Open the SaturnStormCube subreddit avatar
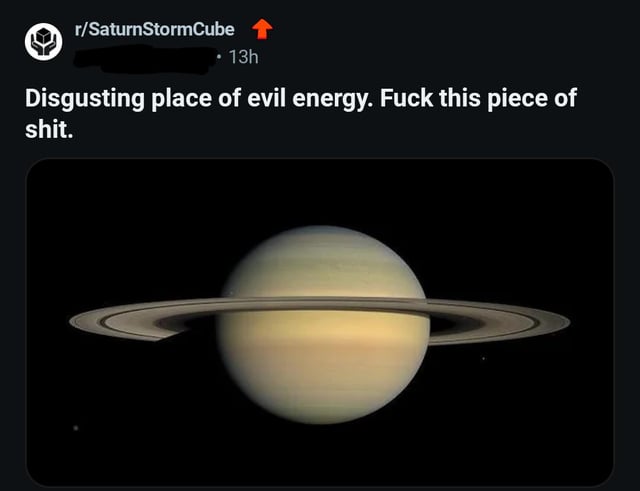 [x=44, y=42]
